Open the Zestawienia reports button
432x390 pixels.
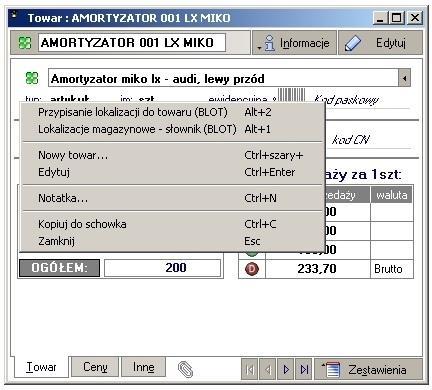click(x=368, y=369)
